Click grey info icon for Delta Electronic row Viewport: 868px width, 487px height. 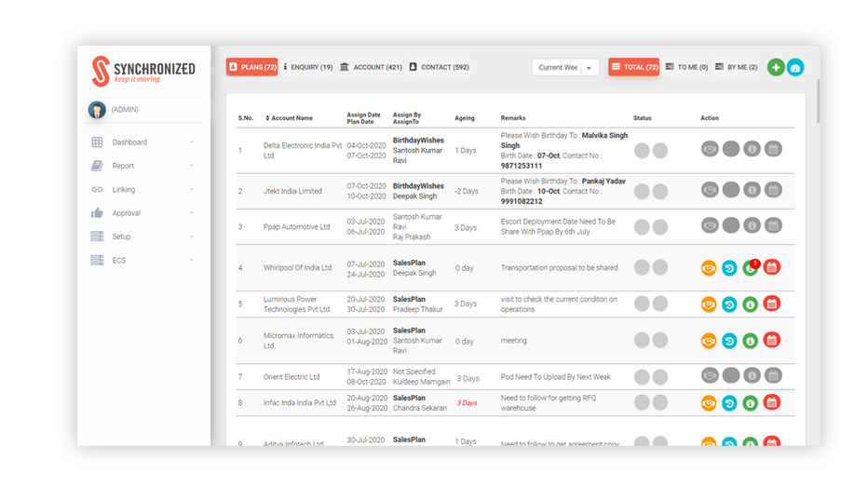pos(752,149)
